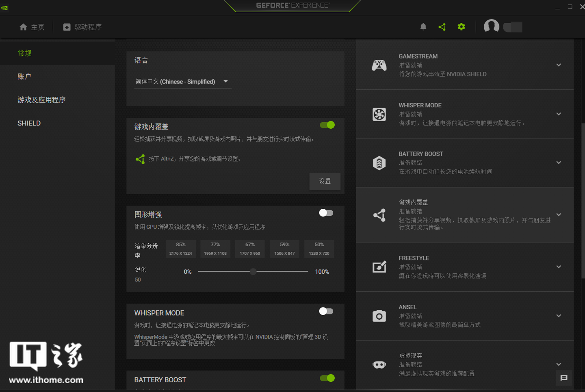The image size is (585, 392).
Task: Open the notifications bell icon
Action: click(x=423, y=27)
